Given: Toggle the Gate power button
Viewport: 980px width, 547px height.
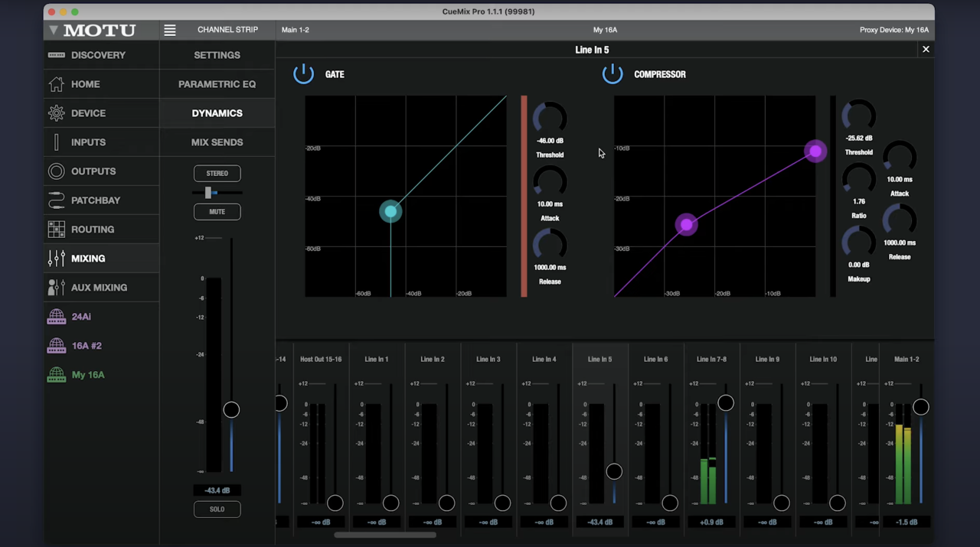Looking at the screenshot, I should click(x=303, y=74).
